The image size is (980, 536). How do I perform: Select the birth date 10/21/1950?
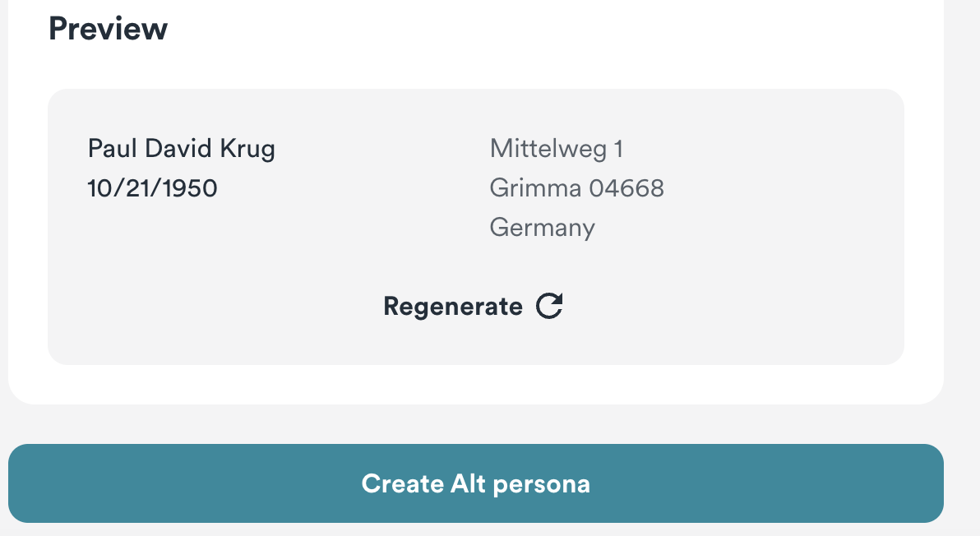pyautogui.click(x=152, y=188)
